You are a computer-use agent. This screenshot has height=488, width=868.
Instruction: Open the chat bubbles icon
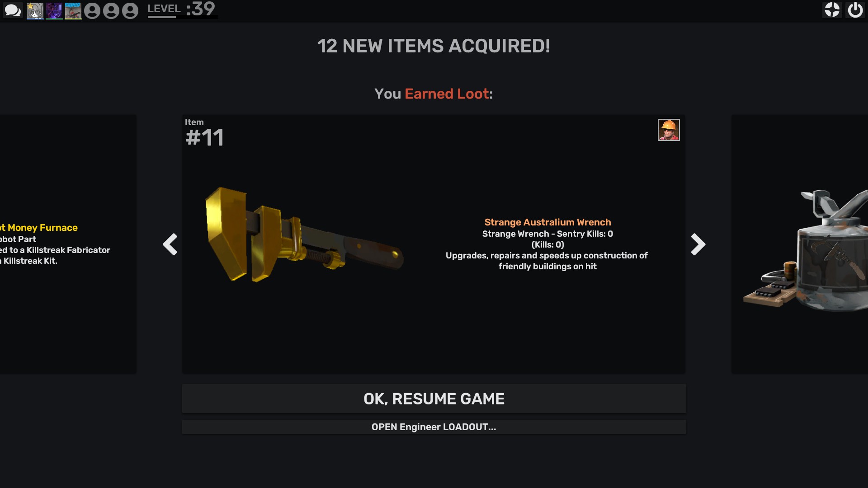coord(13,10)
